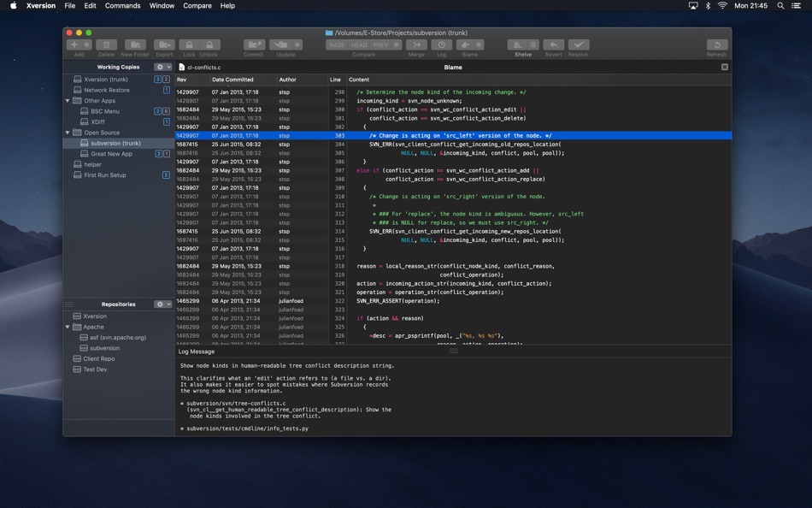Open the Compare menu in menu bar
This screenshot has width=812, height=508.
tap(197, 6)
